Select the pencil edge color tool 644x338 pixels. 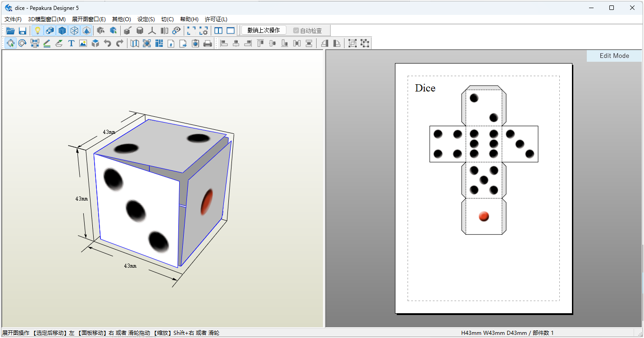click(47, 43)
